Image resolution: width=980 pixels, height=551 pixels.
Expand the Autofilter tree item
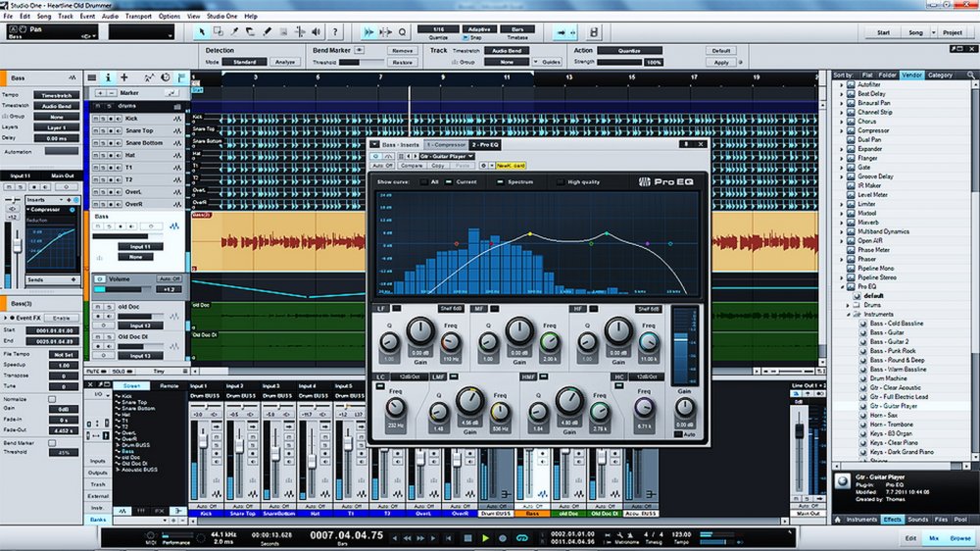pos(841,84)
